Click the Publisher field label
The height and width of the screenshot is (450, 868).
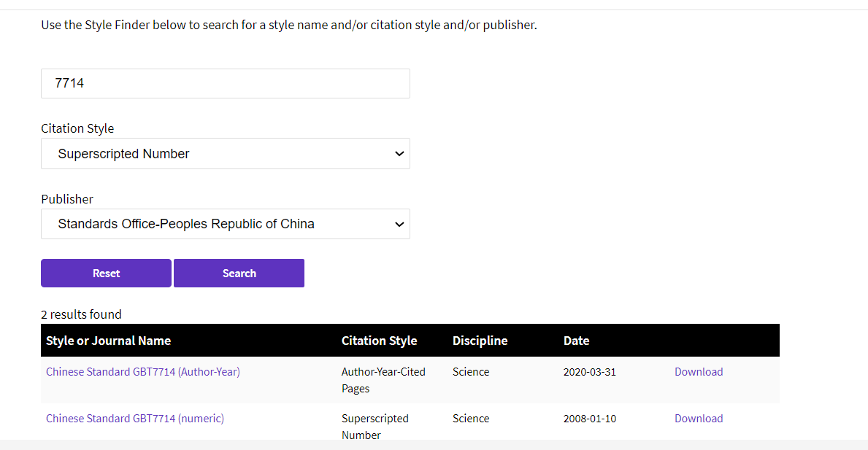click(x=67, y=199)
